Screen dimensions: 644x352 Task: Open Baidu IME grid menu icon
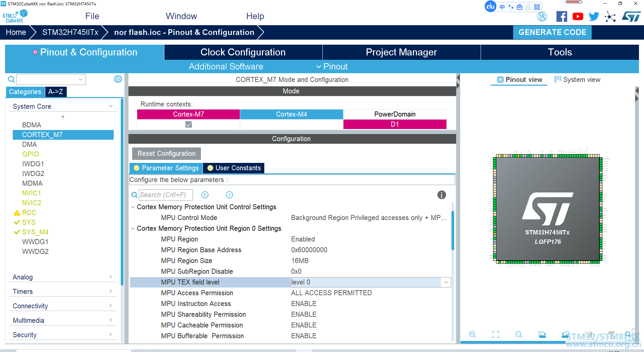click(x=537, y=7)
